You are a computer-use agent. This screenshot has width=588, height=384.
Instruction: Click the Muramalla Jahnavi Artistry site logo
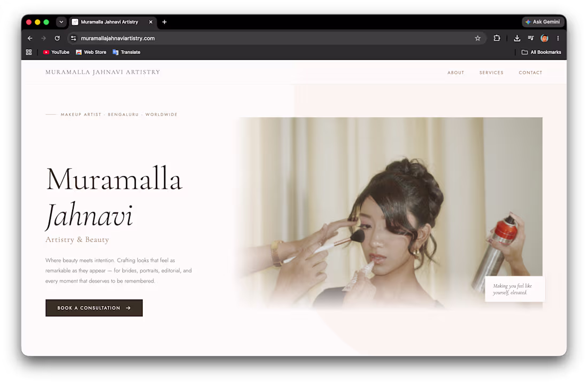(103, 72)
